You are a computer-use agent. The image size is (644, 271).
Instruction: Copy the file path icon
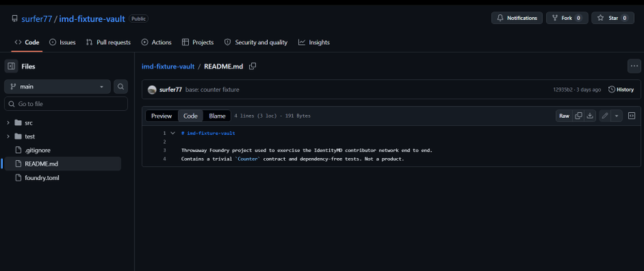[253, 66]
